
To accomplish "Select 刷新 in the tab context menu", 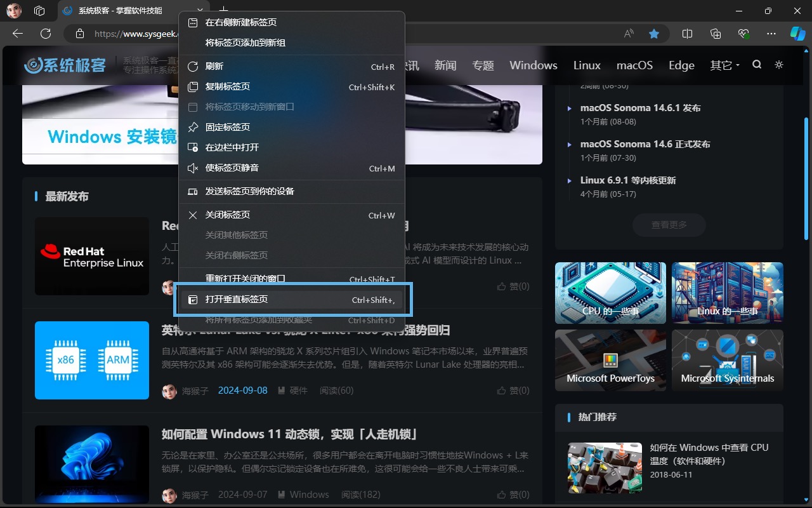I will (292, 66).
